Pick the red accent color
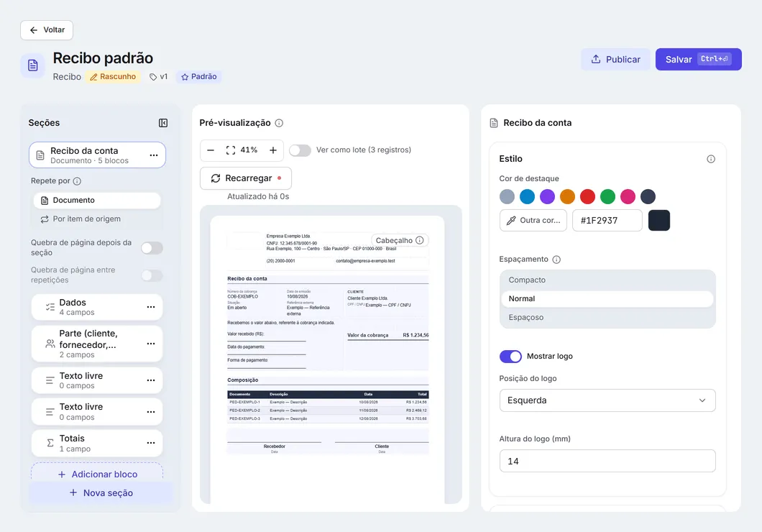762x532 pixels. [x=587, y=197]
